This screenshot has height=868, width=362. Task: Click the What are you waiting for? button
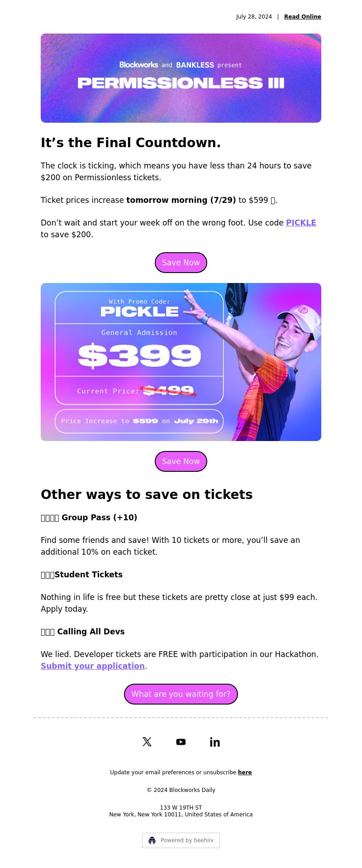[x=181, y=694]
